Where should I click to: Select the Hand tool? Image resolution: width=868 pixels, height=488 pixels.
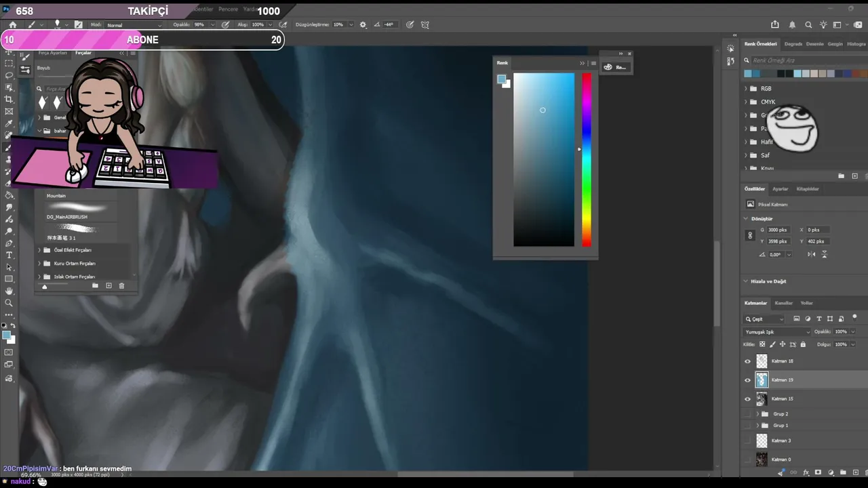(x=9, y=291)
